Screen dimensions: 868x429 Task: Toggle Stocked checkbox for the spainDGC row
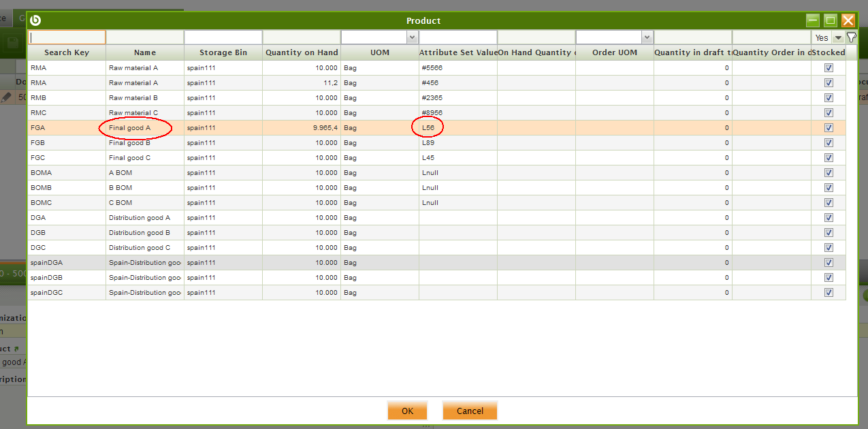coord(829,293)
